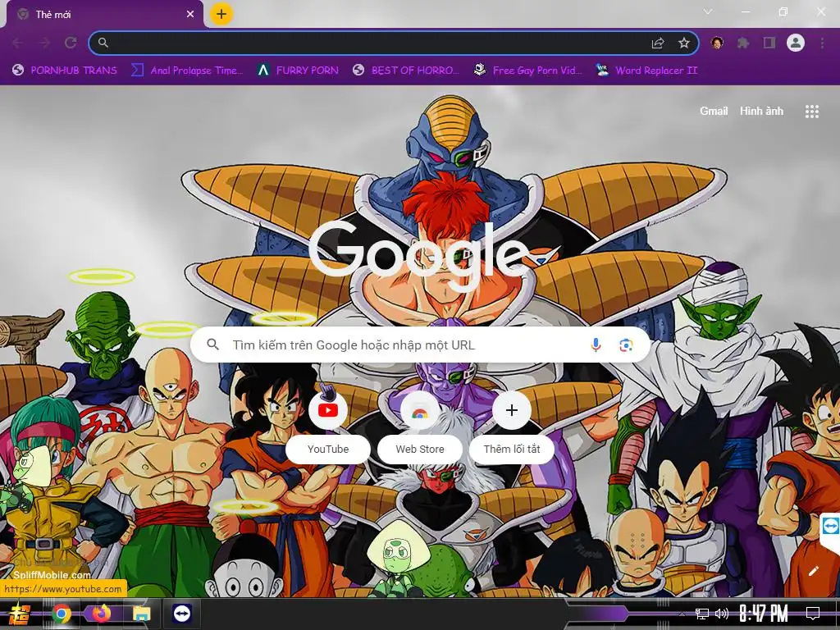Customize this page with the pencil icon
The width and height of the screenshot is (840, 630).
coord(813,571)
